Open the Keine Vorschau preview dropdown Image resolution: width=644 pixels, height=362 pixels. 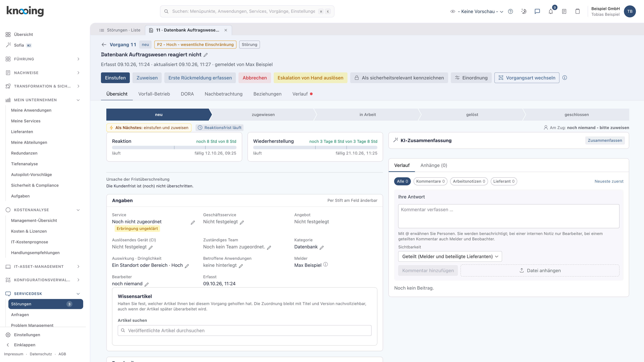click(x=477, y=12)
